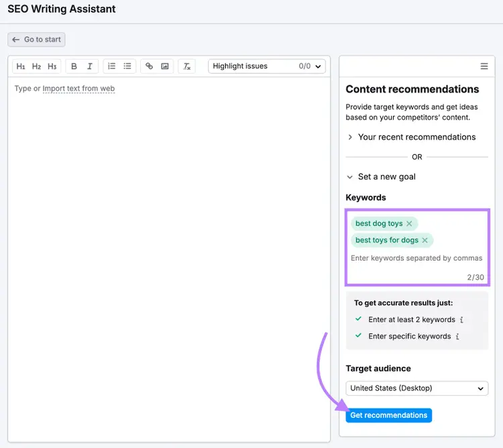The width and height of the screenshot is (503, 448).
Task: Remove the 'best toys for dogs' keyword
Action: 425,240
